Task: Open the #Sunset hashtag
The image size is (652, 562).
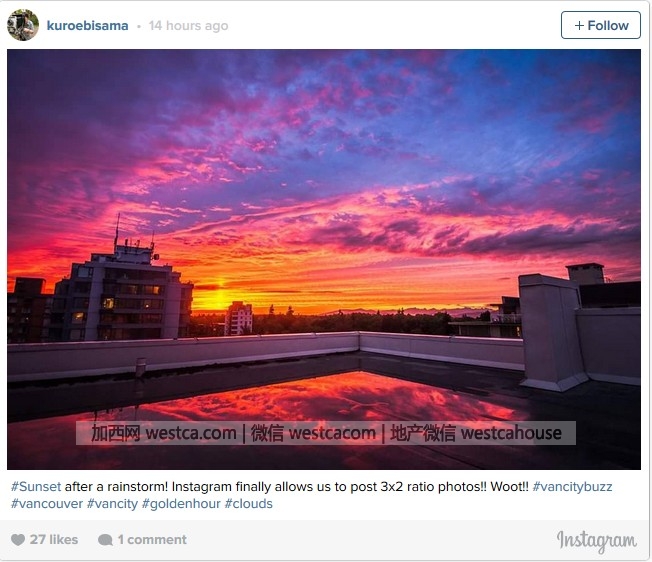Action: pyautogui.click(x=36, y=486)
